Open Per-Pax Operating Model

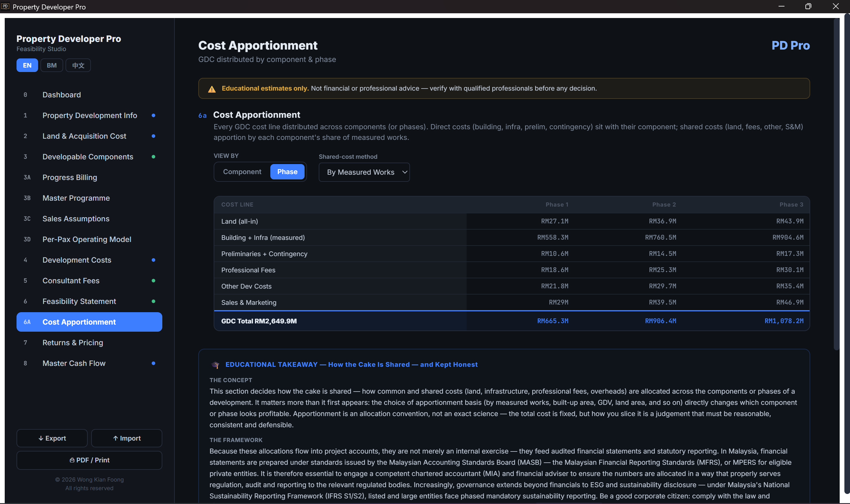[89, 239]
